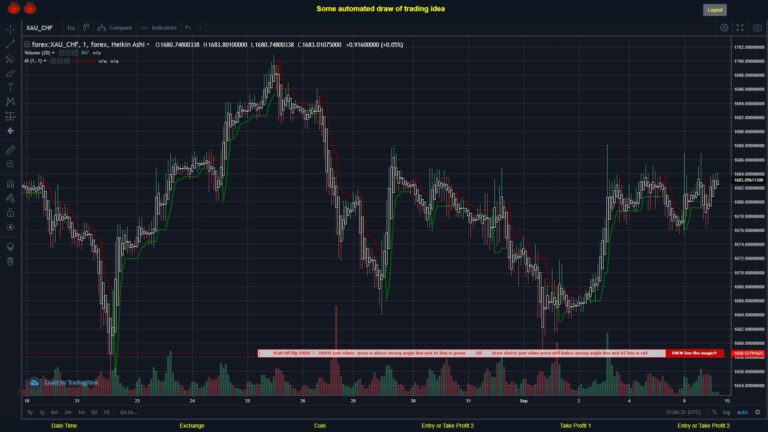Expand the Heikin Ashi series legend dropdown

(148, 45)
